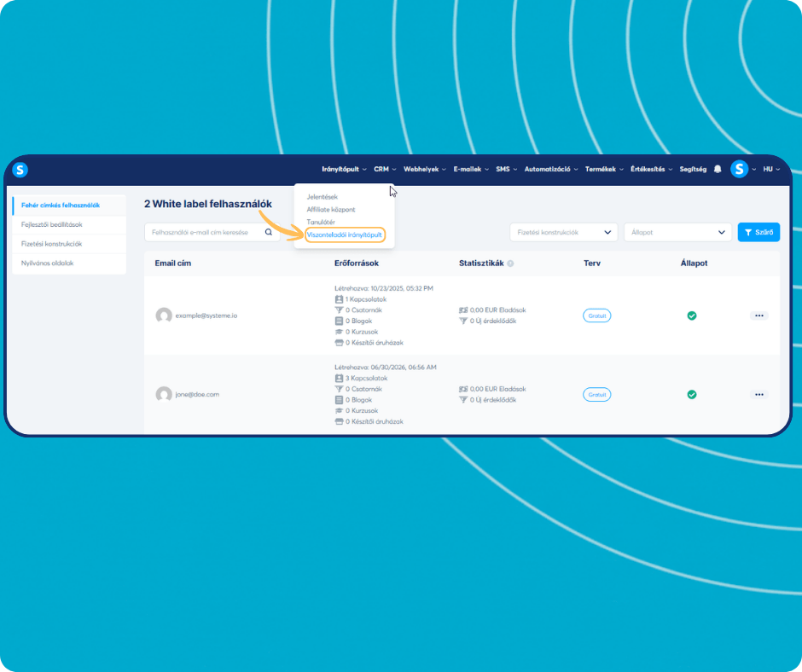Select Tanulótér from the dropdown
Image resolution: width=802 pixels, height=672 pixels.
coord(321,222)
